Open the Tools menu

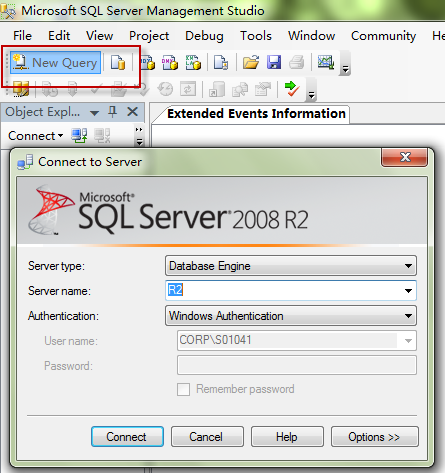click(x=256, y=36)
